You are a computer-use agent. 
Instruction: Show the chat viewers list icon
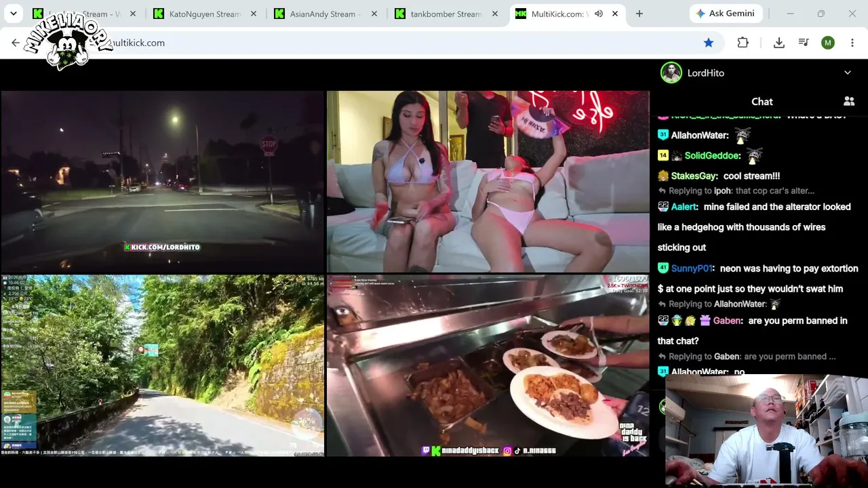[x=849, y=101]
